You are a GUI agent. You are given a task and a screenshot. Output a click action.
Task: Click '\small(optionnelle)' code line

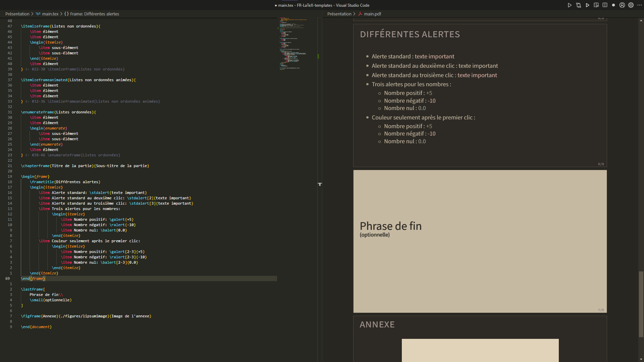point(51,300)
